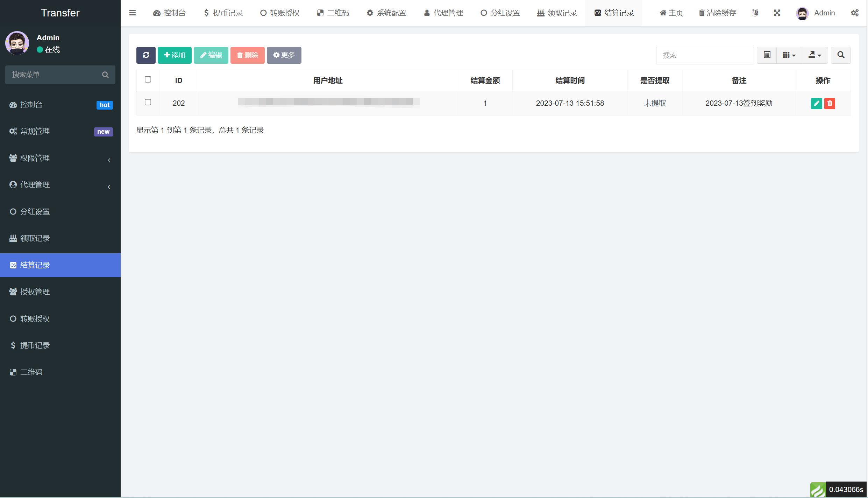
Task: Click the red delete icon for row 202
Action: point(830,103)
